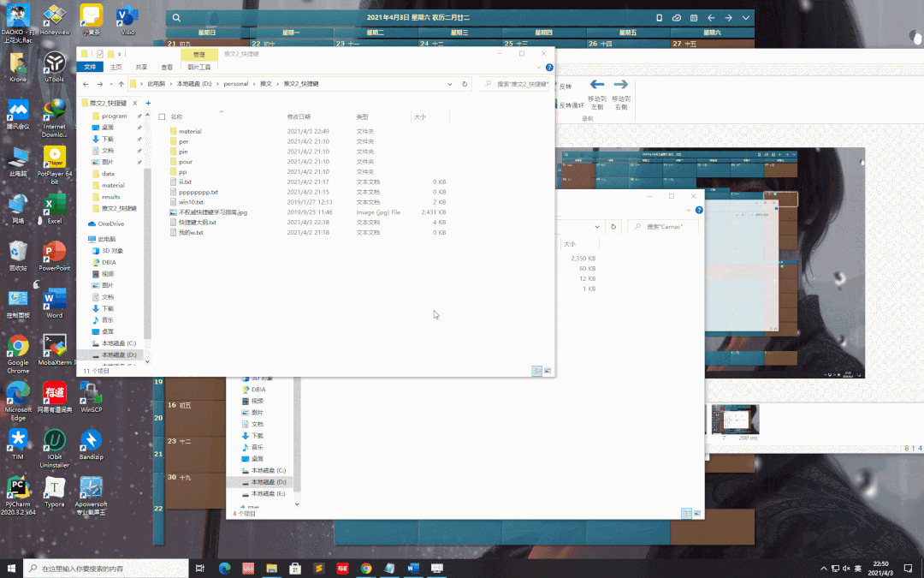Open Typora desktop shortcut

pyautogui.click(x=54, y=492)
